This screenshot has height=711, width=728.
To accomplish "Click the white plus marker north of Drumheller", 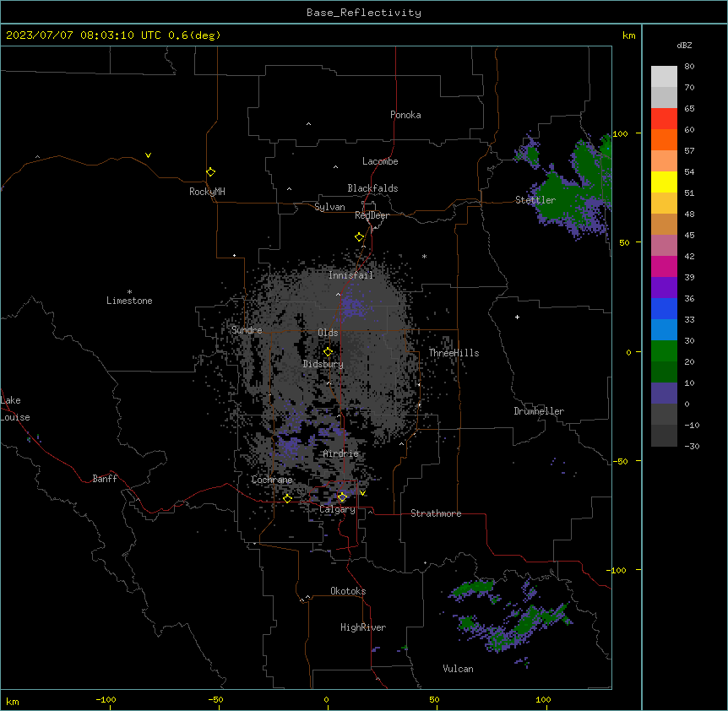I will tap(517, 317).
